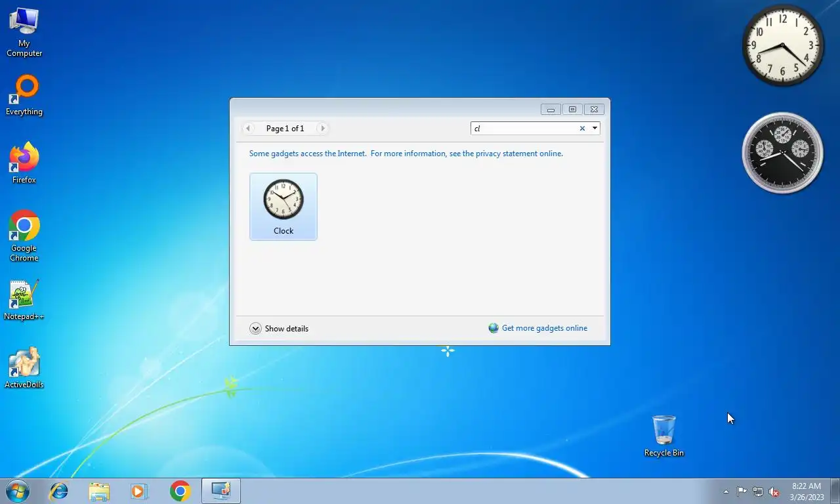Open muted volume tray icon
Viewport: 840px width, 504px height.
coord(774,492)
